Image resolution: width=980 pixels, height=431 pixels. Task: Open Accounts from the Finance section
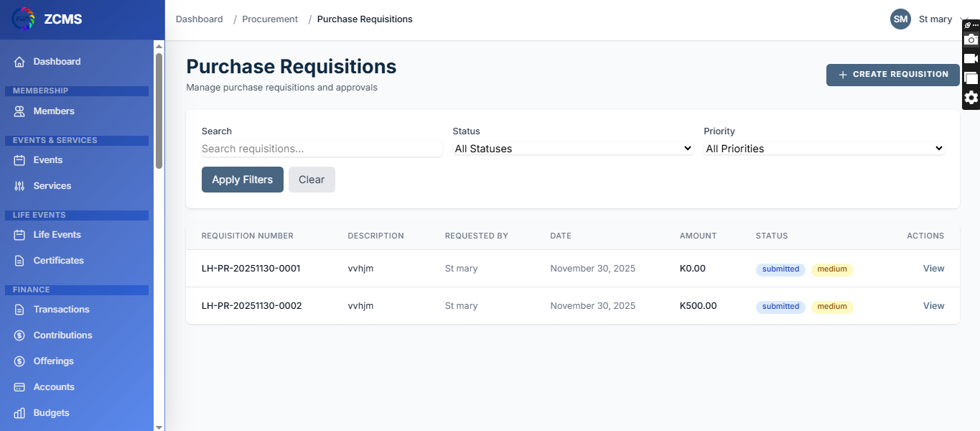(54, 387)
